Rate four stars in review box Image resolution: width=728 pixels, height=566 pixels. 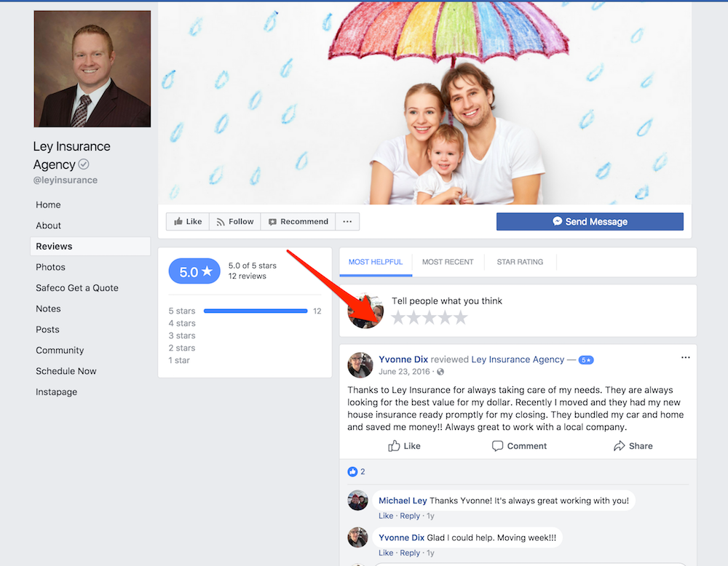point(445,318)
